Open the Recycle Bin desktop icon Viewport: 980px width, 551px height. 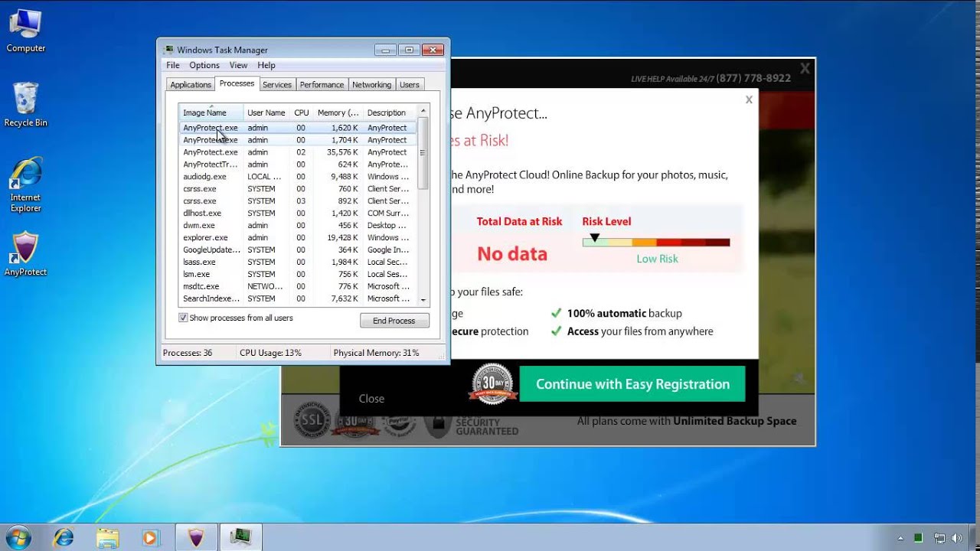pos(25,105)
